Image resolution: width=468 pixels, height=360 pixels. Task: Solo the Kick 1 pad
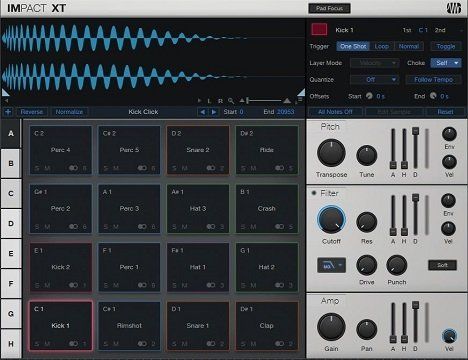[37, 344]
